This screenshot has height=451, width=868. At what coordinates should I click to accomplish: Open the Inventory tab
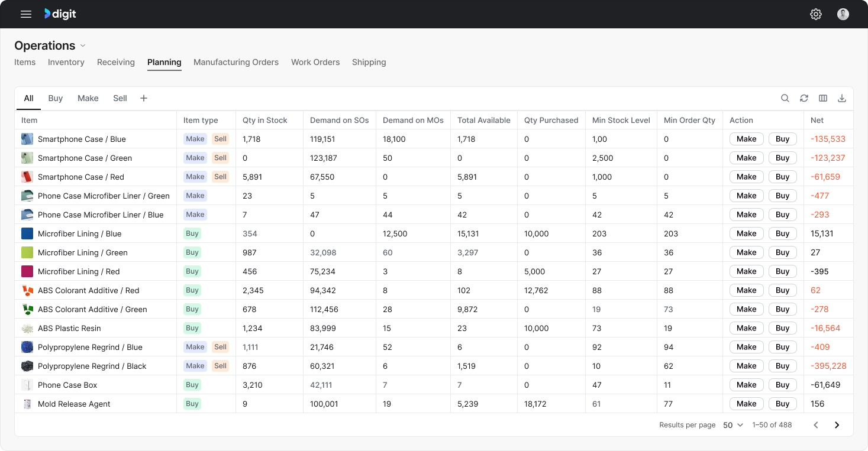66,62
